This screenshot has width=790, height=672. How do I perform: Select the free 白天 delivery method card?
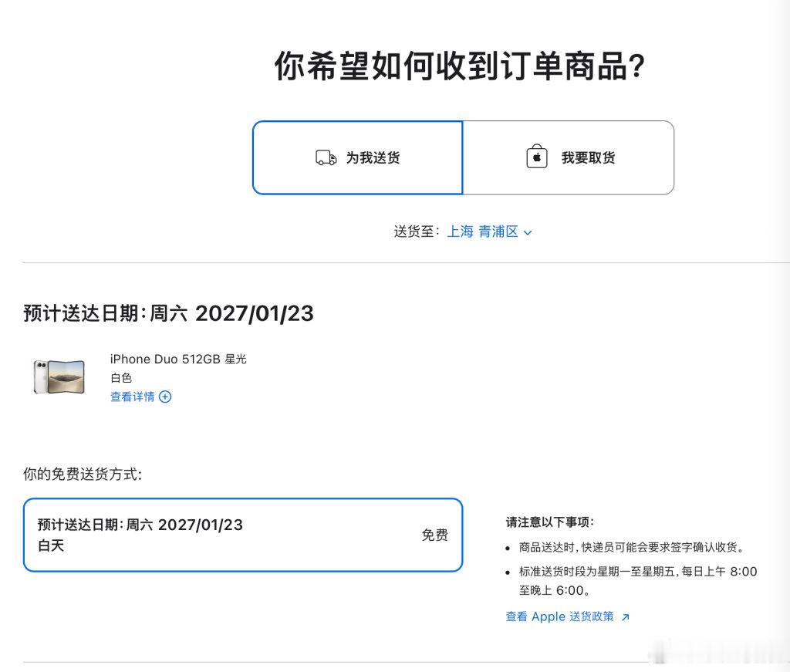point(243,535)
